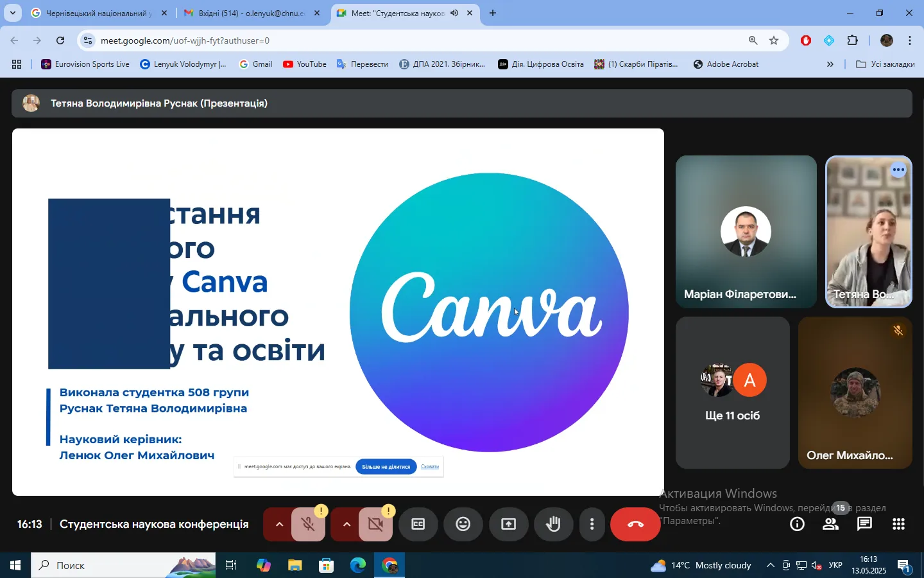This screenshot has height=578, width=924.
Task: Open Chrome three-dot menu
Action: (x=910, y=40)
